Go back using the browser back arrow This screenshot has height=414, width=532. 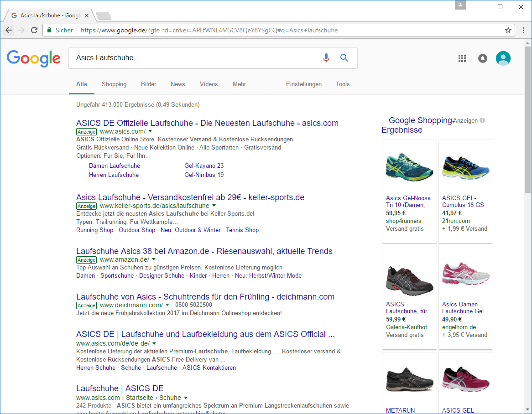[x=9, y=30]
